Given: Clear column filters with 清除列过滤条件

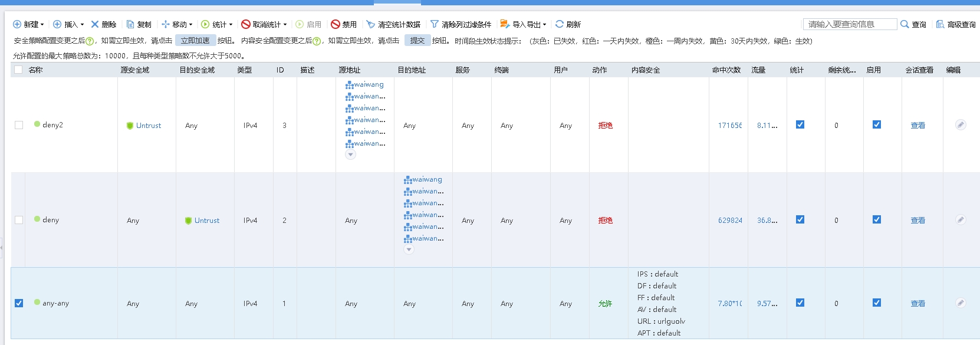Looking at the screenshot, I should pos(461,24).
